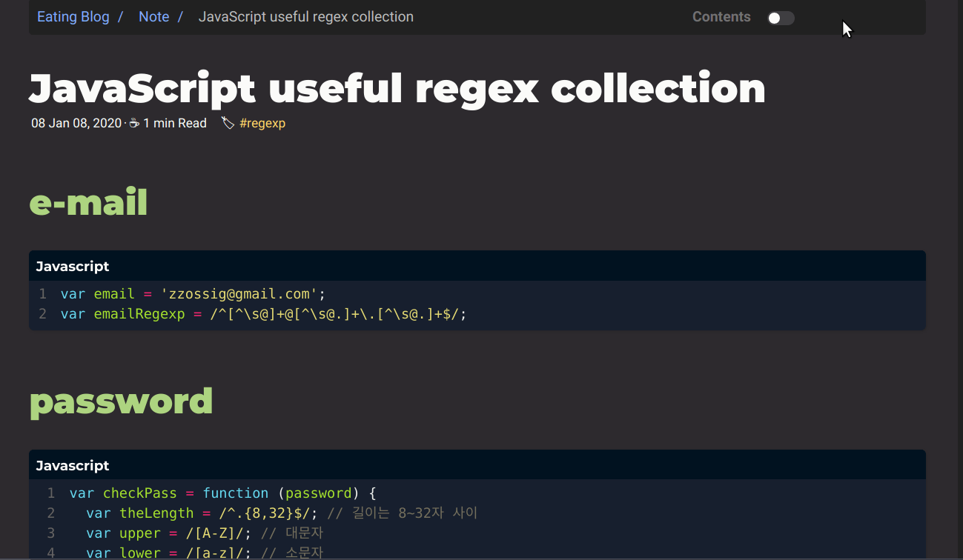The height and width of the screenshot is (560, 963).
Task: Click the 'var theLength' code line
Action: [282, 513]
